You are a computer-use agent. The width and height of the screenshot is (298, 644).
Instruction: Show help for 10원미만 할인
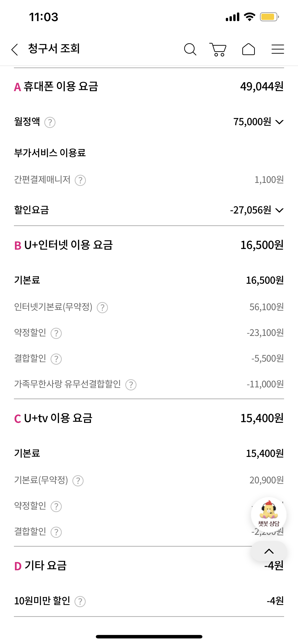click(80, 602)
